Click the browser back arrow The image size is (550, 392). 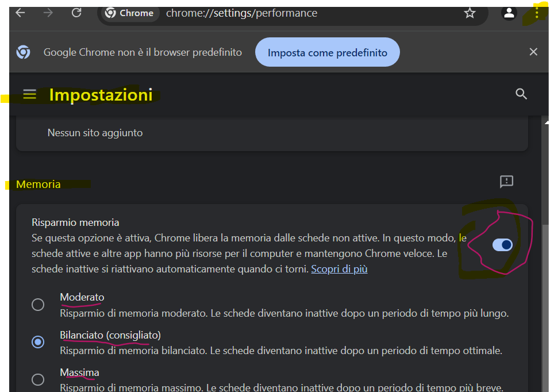click(21, 13)
